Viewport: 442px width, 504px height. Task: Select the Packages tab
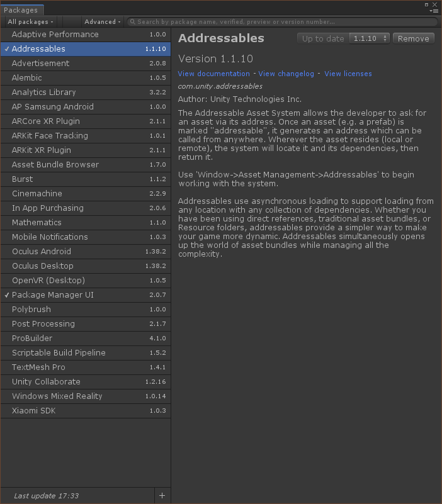21,10
